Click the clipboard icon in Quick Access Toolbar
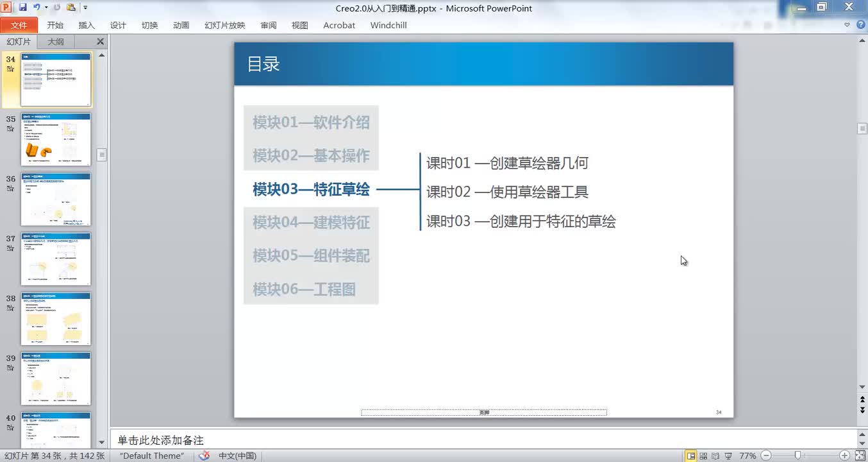868x462 pixels. (x=71, y=8)
